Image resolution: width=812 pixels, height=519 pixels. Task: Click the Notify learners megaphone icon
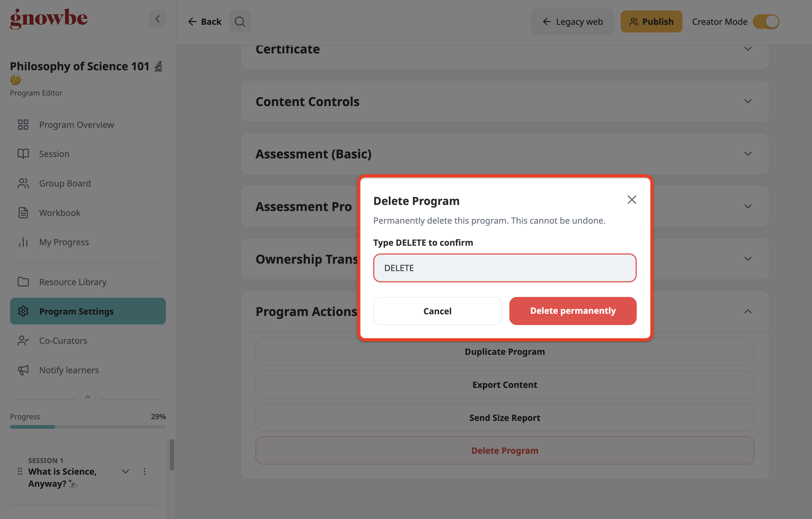tap(23, 370)
